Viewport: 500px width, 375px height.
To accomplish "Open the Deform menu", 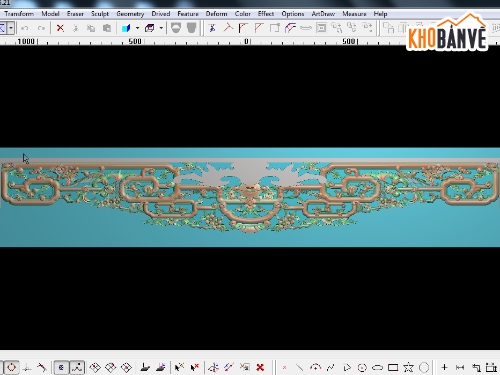I will pyautogui.click(x=216, y=14).
